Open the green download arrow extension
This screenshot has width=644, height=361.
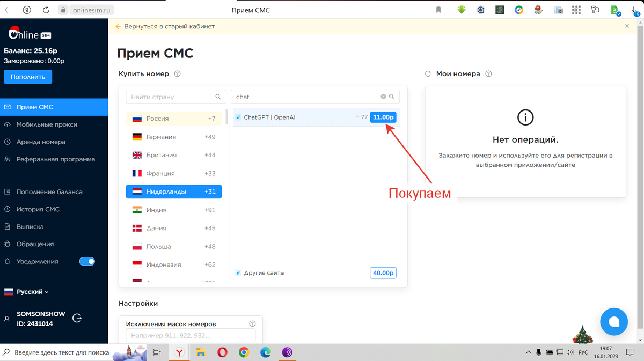coord(461,10)
